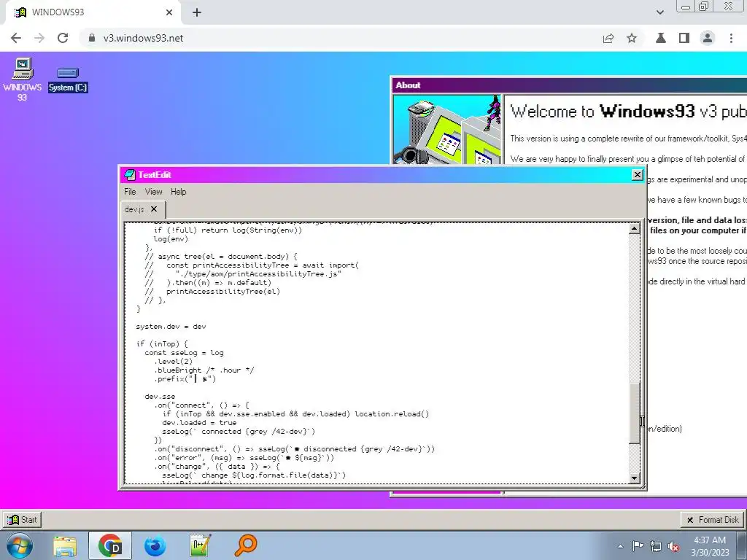The height and width of the screenshot is (560, 747).
Task: Open the View menu in TextEdit
Action: (x=153, y=192)
